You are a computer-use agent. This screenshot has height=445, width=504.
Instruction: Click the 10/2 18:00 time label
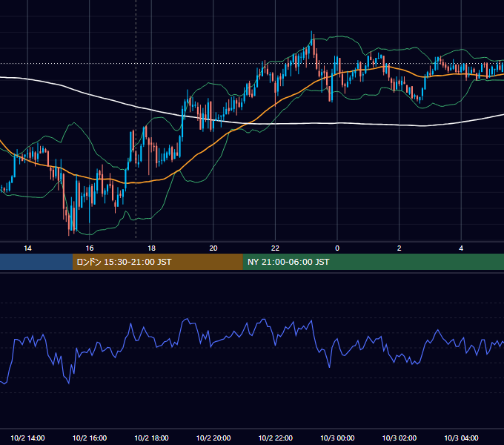[x=151, y=438]
